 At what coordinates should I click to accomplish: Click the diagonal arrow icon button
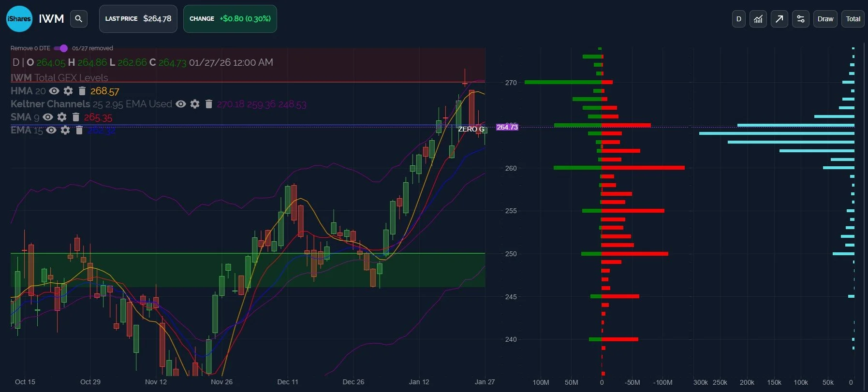coord(779,19)
